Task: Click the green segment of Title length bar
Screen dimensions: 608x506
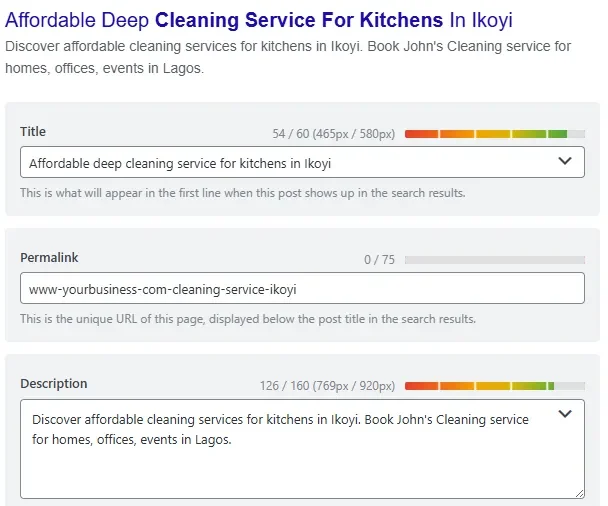Action: 557,133
